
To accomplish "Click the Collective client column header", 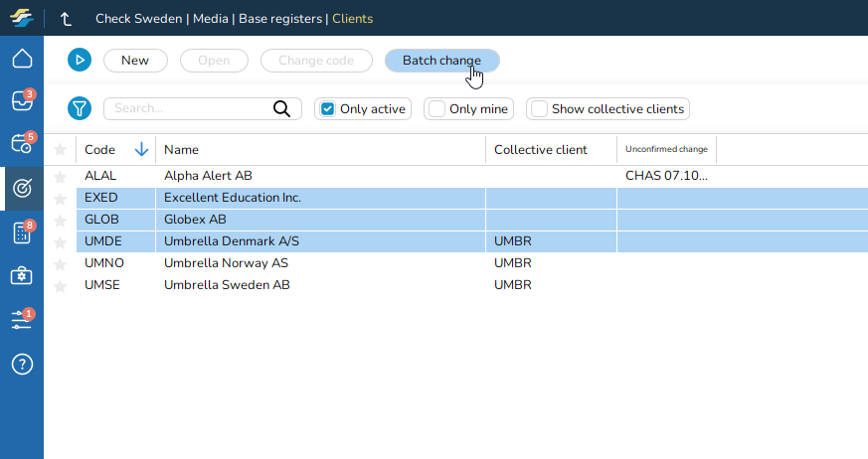I will coord(541,150).
